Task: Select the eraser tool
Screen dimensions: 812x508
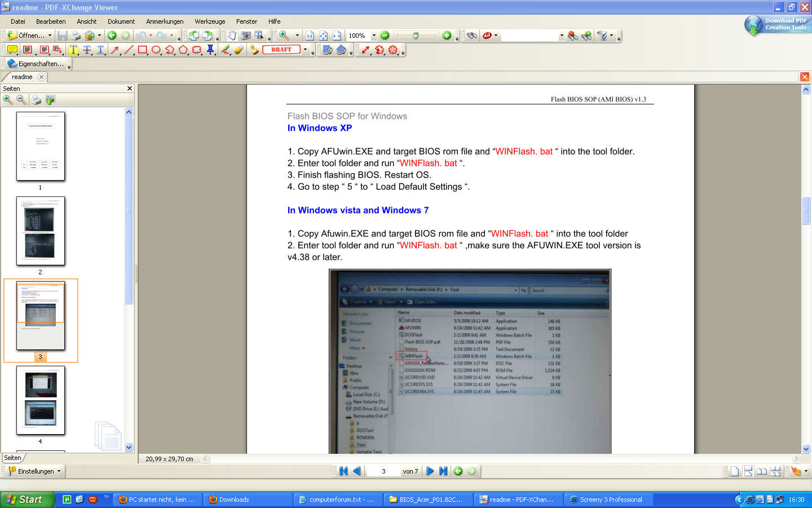Action: [239, 50]
